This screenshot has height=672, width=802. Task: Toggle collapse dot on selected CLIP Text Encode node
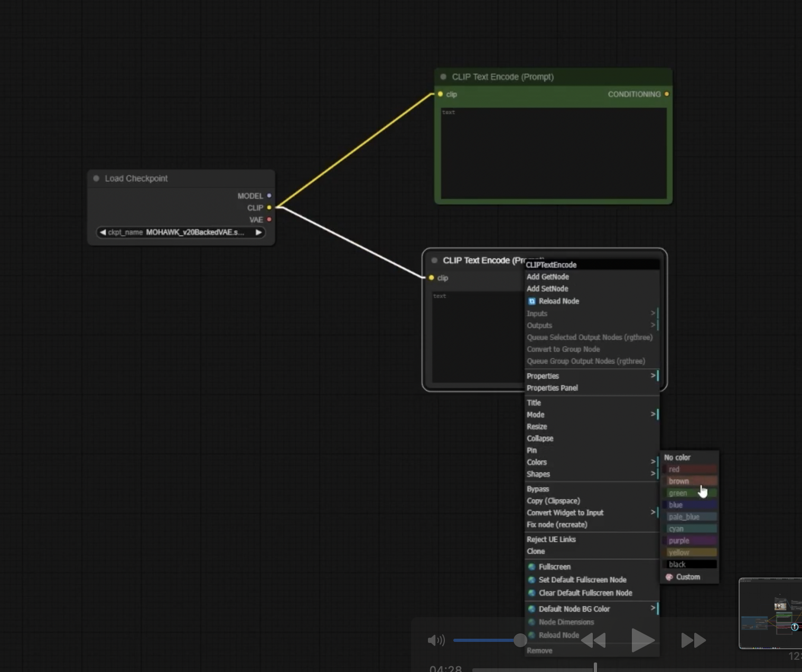(434, 260)
